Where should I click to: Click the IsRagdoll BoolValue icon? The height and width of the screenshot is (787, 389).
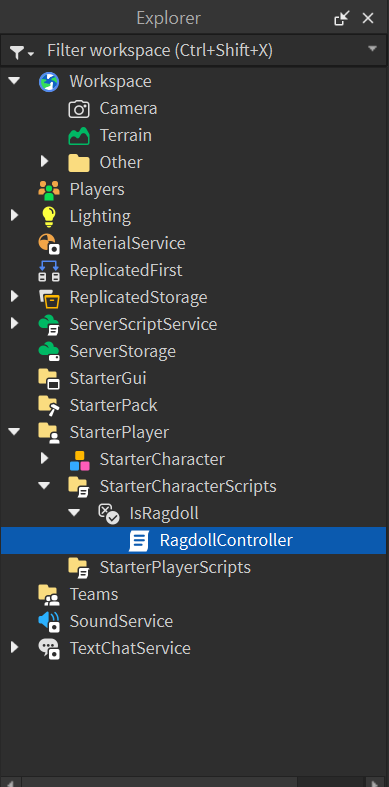pos(108,513)
